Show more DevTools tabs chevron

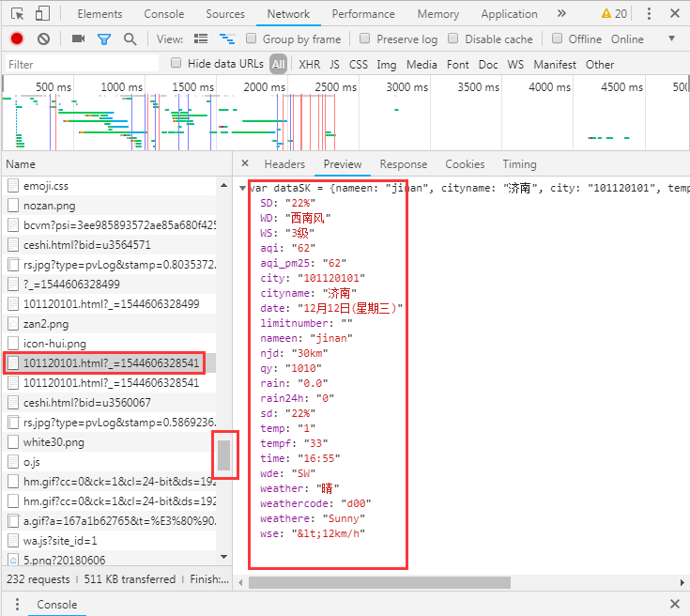click(x=561, y=14)
